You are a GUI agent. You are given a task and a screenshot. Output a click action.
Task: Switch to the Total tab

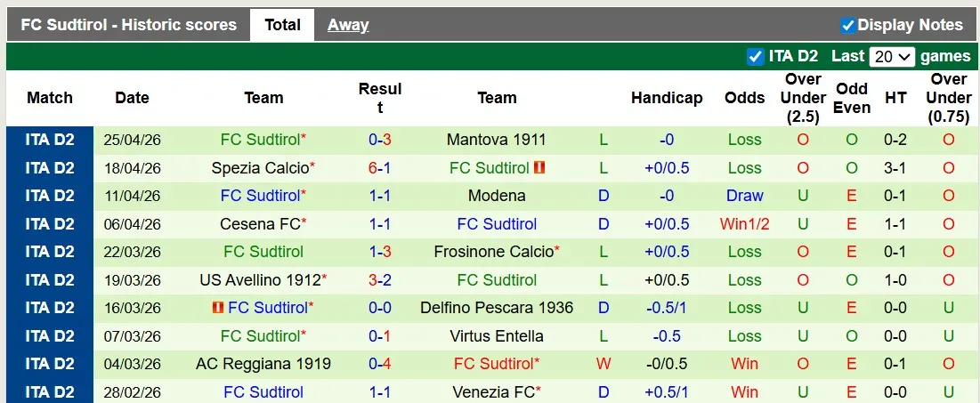[282, 25]
